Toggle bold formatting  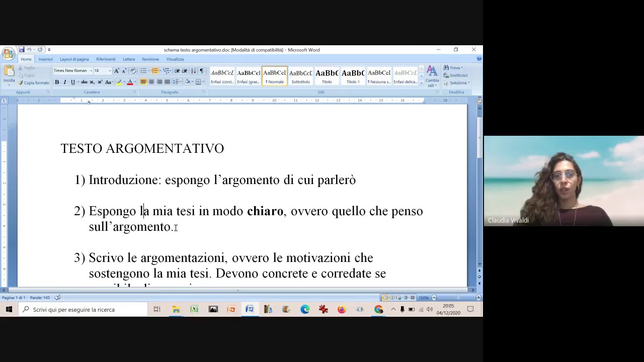pyautogui.click(x=57, y=82)
